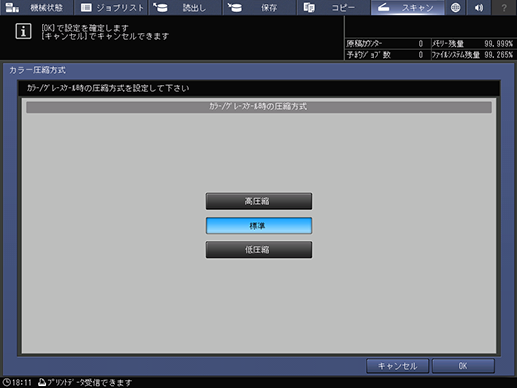
Task: Click the 原稿カウンター counter value
Action: pos(421,44)
